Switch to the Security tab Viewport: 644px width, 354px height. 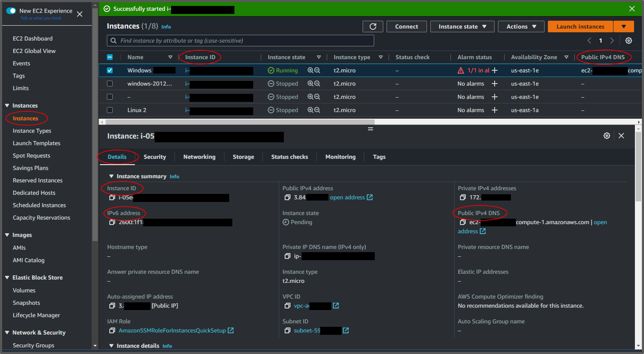pos(155,157)
